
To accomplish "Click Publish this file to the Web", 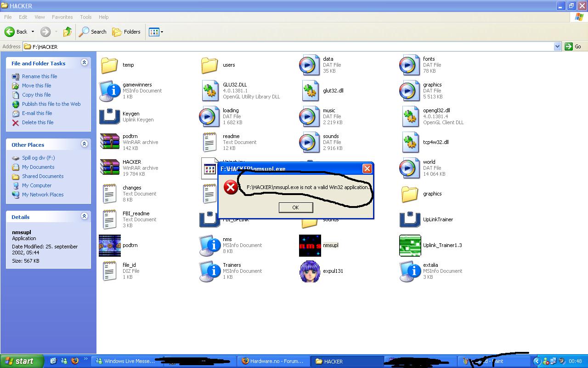I will click(x=51, y=104).
